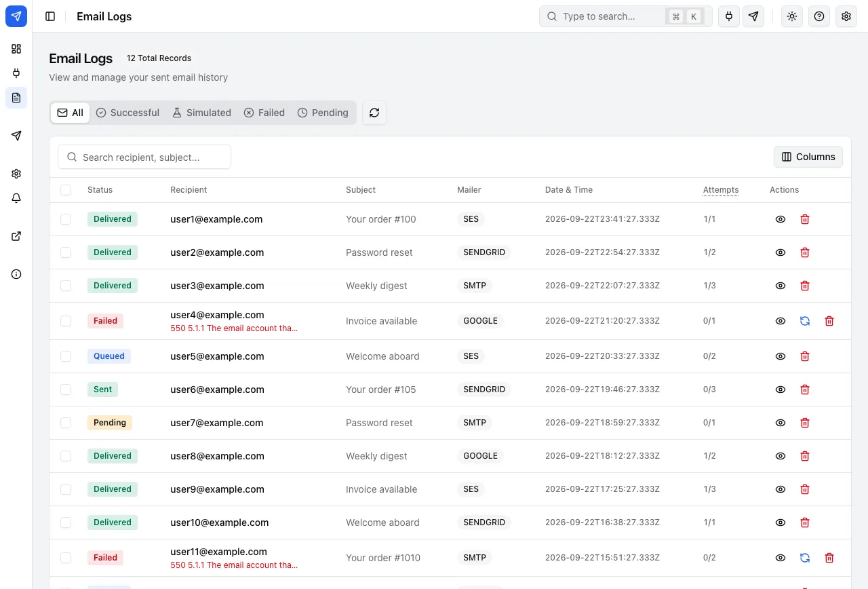Select the user3@example.com row checkbox
The image size is (868, 589).
pyautogui.click(x=66, y=286)
